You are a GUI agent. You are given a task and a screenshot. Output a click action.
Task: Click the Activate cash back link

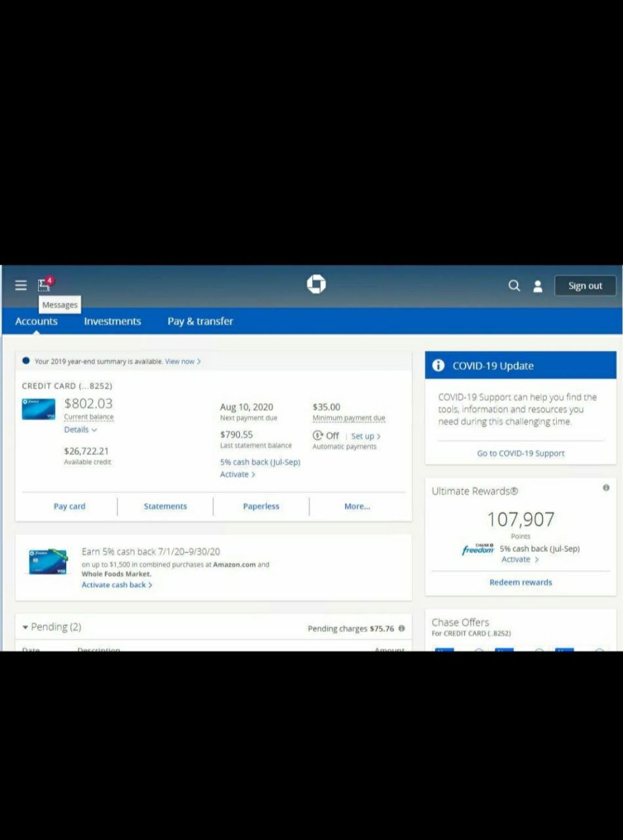click(x=117, y=585)
